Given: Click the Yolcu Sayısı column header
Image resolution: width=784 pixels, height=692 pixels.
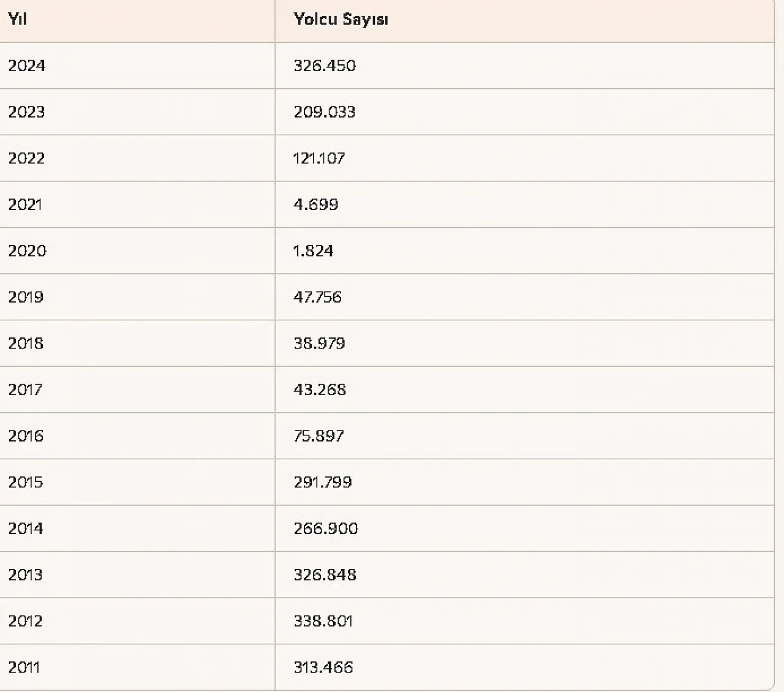Looking at the screenshot, I should tap(341, 19).
